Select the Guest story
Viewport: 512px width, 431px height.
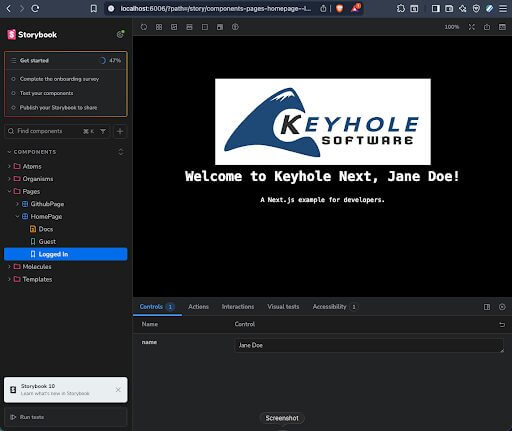pos(47,242)
